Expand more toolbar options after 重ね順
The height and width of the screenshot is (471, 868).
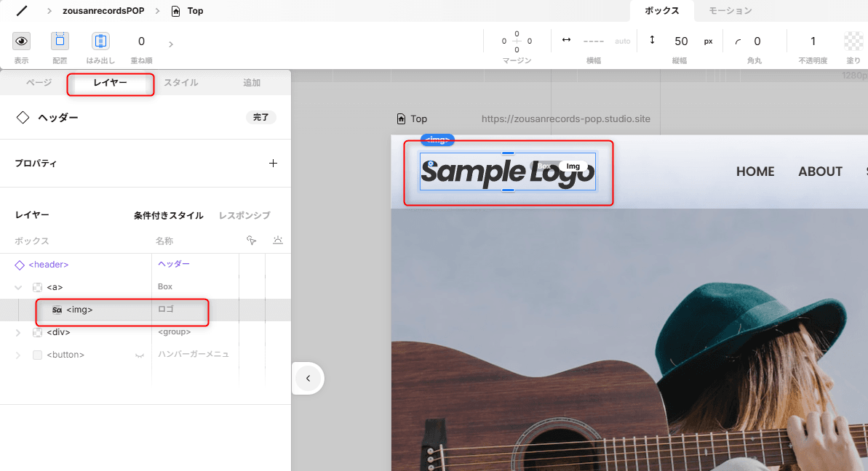pyautogui.click(x=171, y=44)
